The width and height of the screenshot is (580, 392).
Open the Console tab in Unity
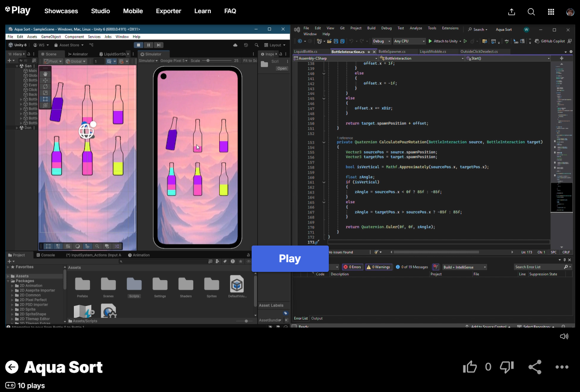[46, 255]
